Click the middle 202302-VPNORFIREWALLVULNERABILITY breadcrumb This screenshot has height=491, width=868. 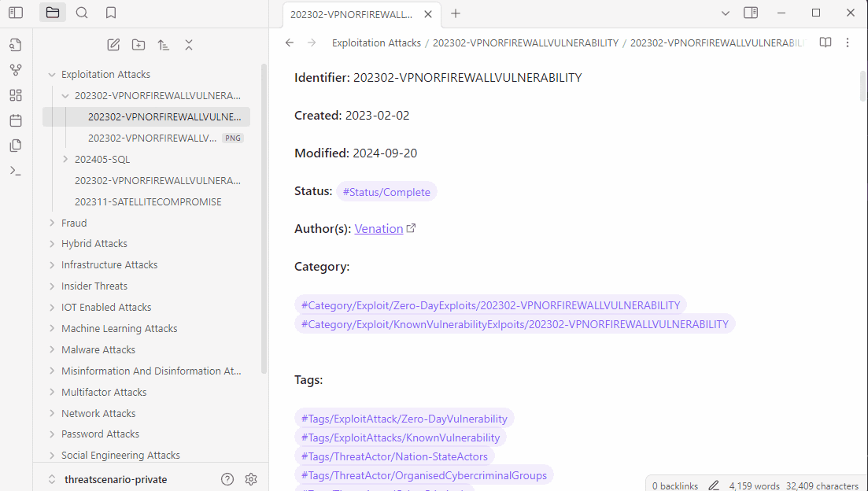coord(526,42)
